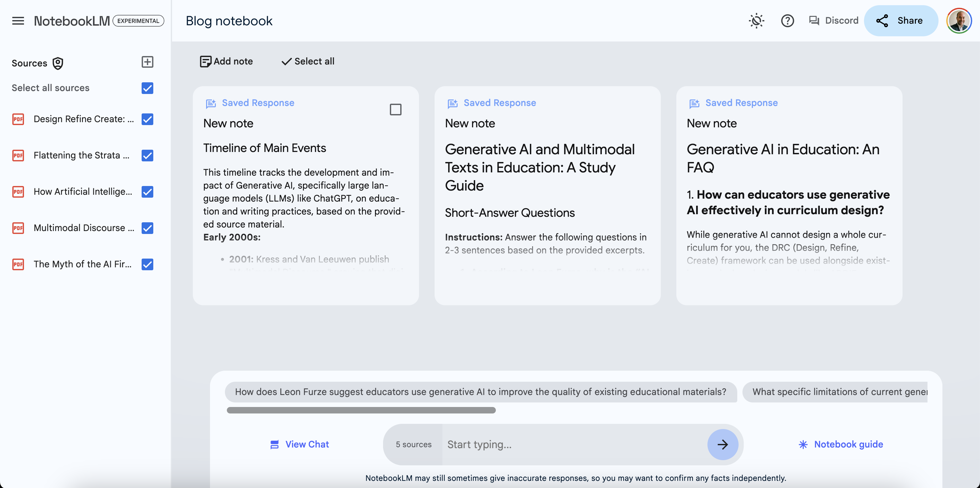
Task: Click PDF icon beside Multimodal Discourse source
Action: [x=18, y=228]
